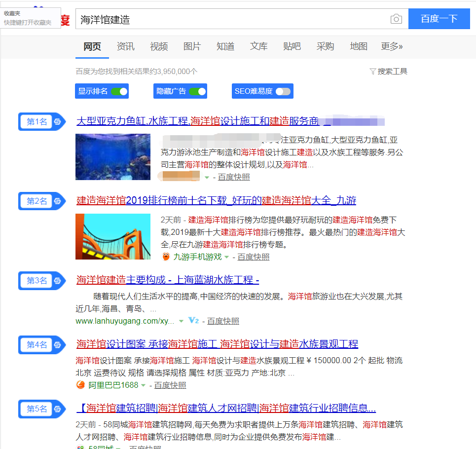Click the 百度一下 search button
Viewport: 476px width, 449px height.
click(x=439, y=19)
